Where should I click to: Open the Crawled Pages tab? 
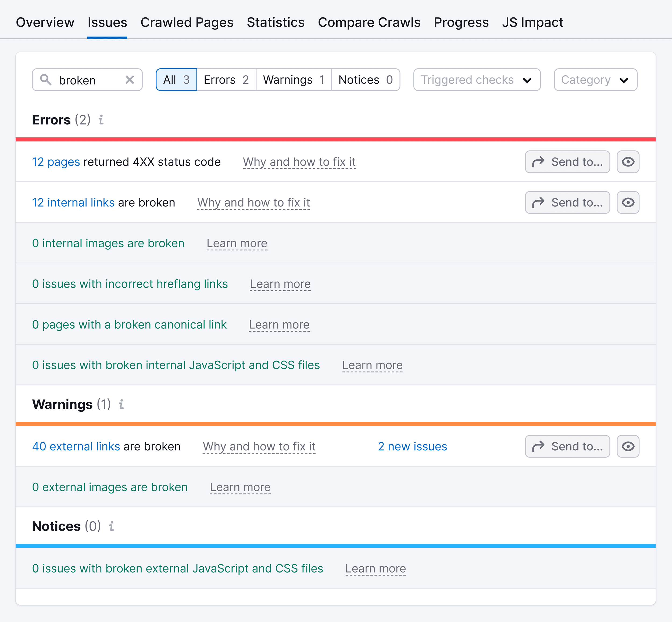click(187, 23)
